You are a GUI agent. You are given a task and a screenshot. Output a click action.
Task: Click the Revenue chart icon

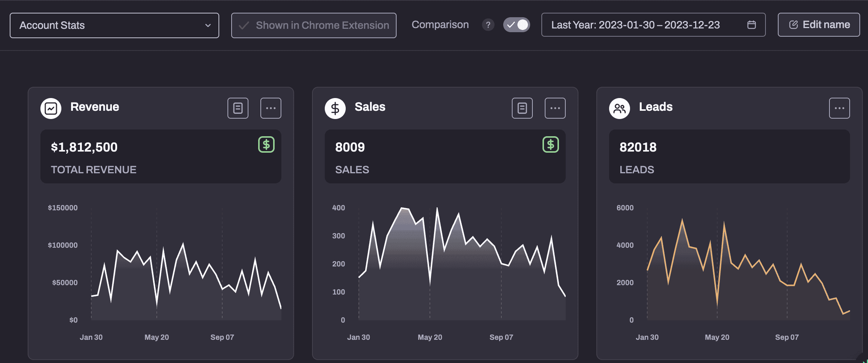click(x=51, y=109)
